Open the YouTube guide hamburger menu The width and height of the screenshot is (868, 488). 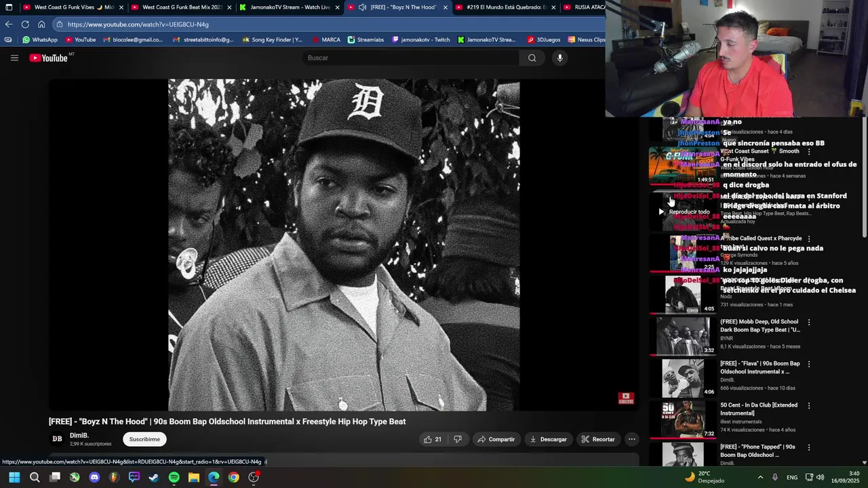click(x=14, y=58)
